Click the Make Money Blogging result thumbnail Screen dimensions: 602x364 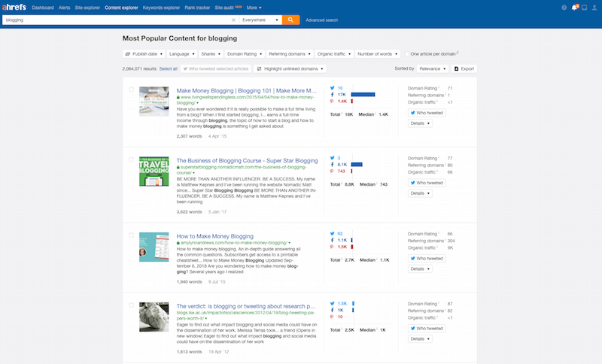coord(154,102)
